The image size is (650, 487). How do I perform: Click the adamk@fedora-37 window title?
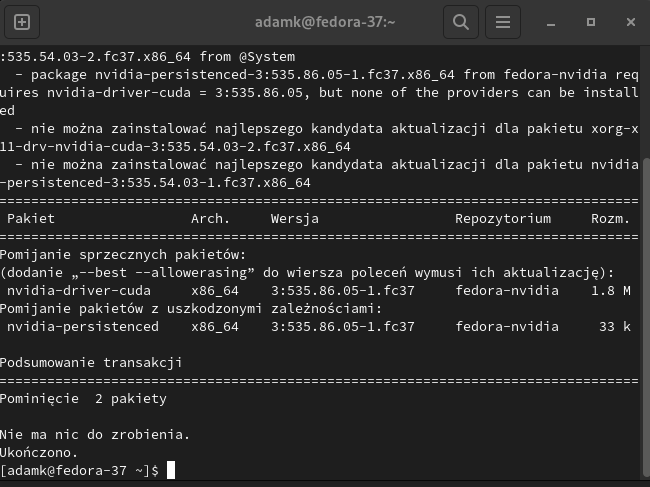325,22
